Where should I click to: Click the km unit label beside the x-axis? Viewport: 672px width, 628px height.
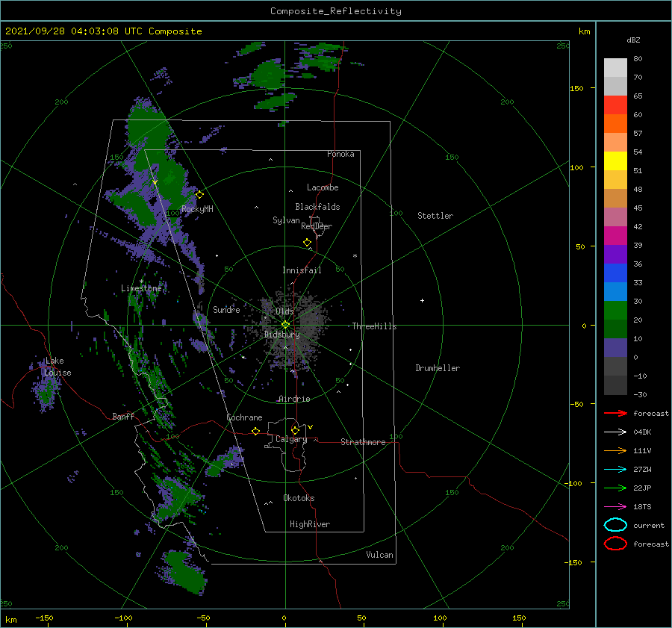[10, 620]
